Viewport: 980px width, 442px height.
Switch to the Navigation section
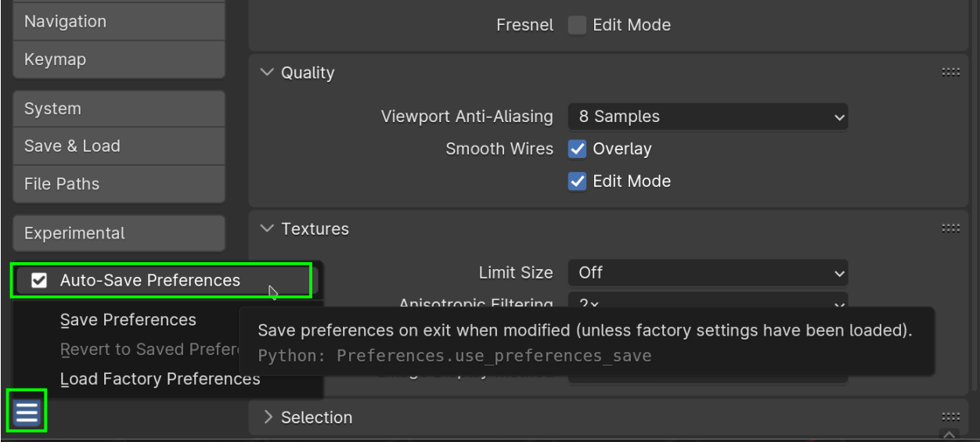(x=119, y=22)
